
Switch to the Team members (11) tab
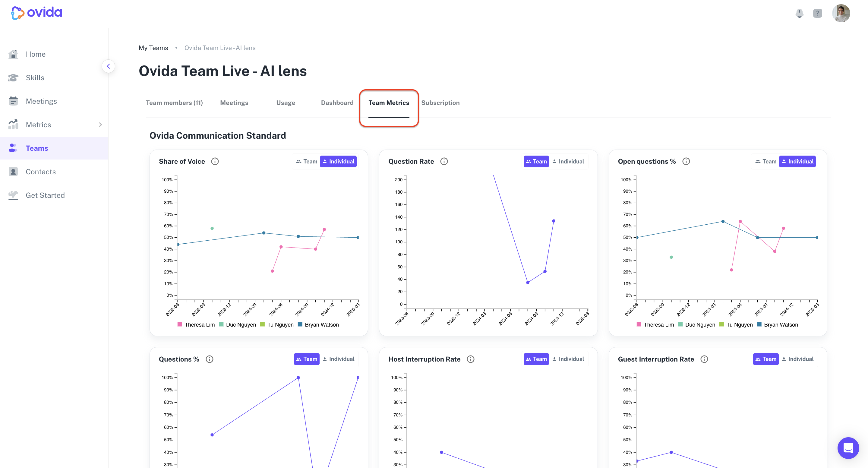pos(174,103)
